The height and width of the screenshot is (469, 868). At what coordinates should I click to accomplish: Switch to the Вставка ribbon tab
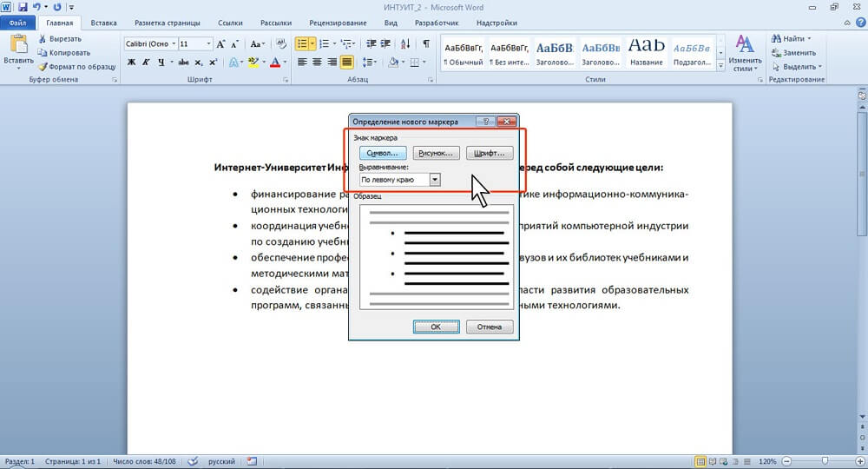[x=102, y=23]
